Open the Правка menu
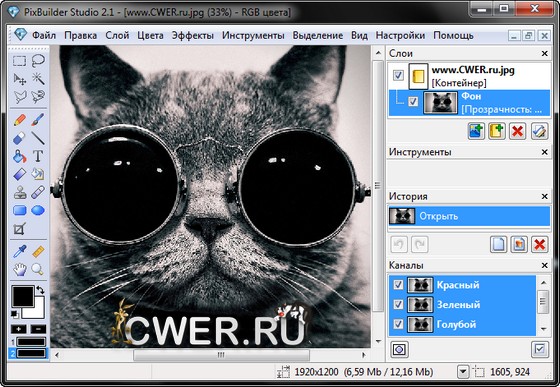Image resolution: width=560 pixels, height=387 pixels. tap(80, 35)
